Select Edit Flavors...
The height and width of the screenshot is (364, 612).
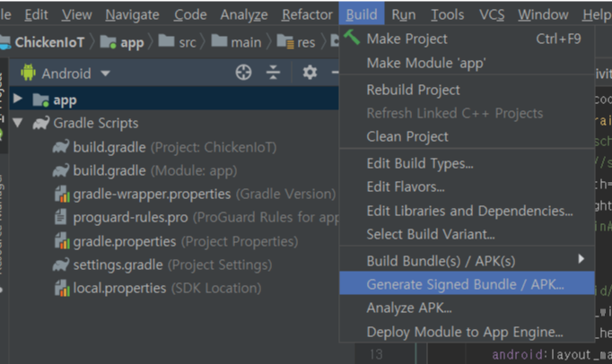pyautogui.click(x=467, y=186)
